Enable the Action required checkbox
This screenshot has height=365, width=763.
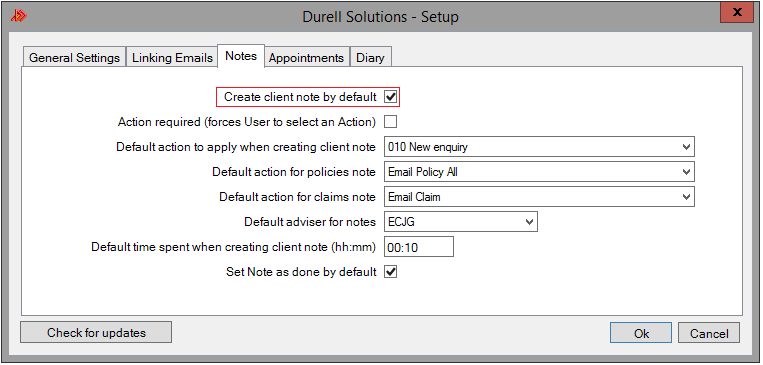390,122
